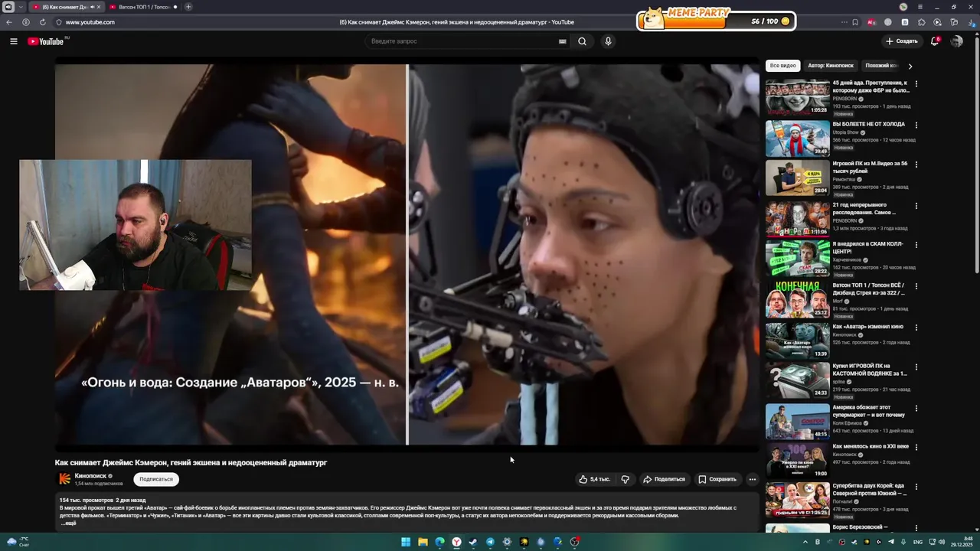Select 'Автор: Кинопоиск' chip
This screenshot has height=551, width=980.
coord(831,66)
